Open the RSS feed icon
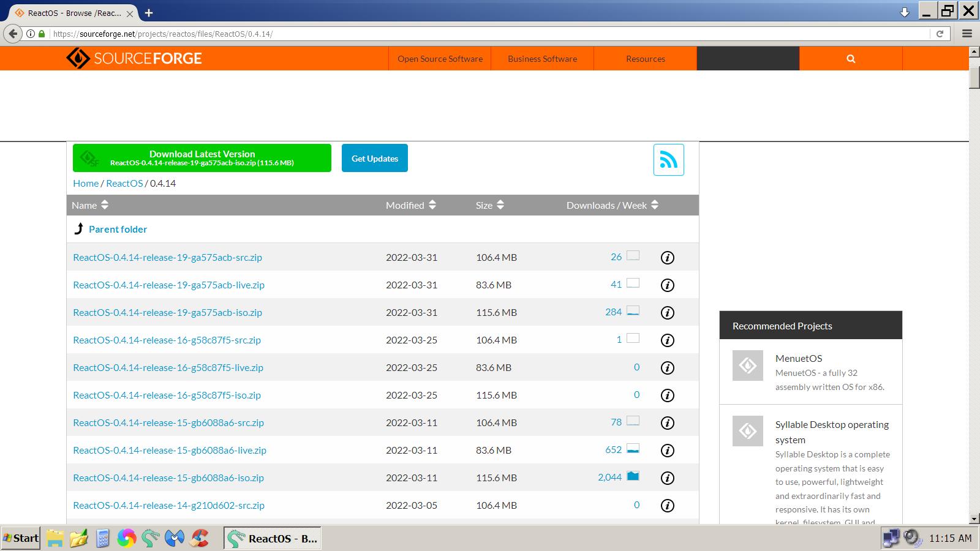Screen dimensions: 980x551 [x=669, y=160]
